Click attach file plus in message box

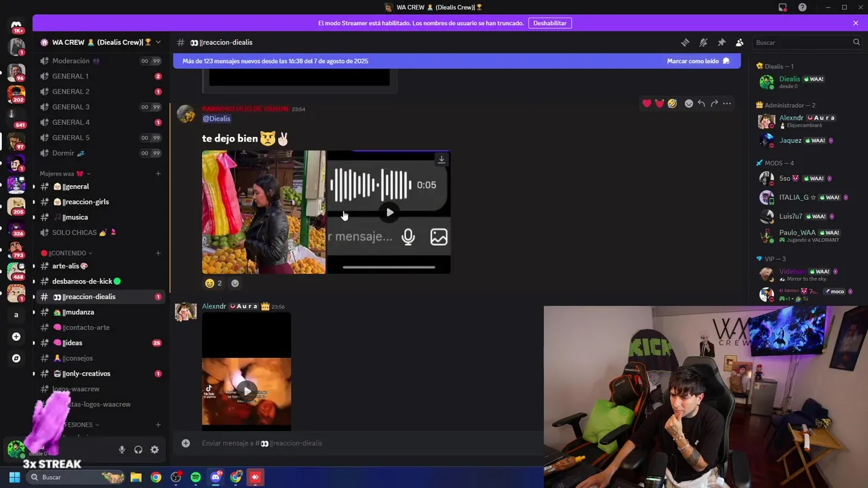tap(186, 443)
